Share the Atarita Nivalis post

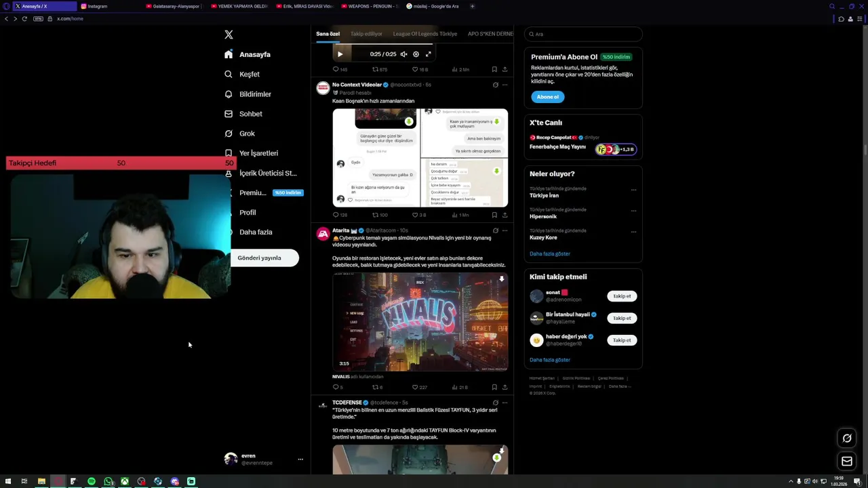click(505, 387)
